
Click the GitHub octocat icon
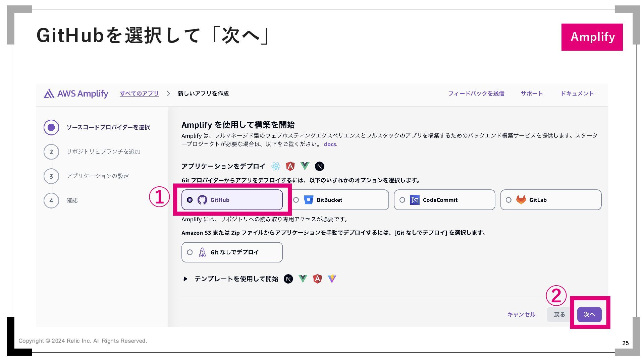tap(202, 200)
